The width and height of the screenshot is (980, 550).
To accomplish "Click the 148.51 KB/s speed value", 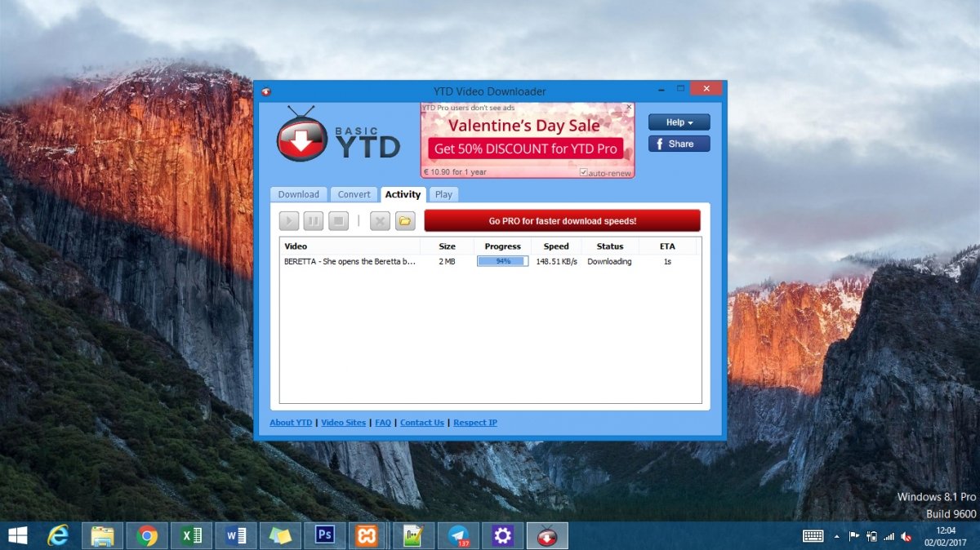I will 556,261.
